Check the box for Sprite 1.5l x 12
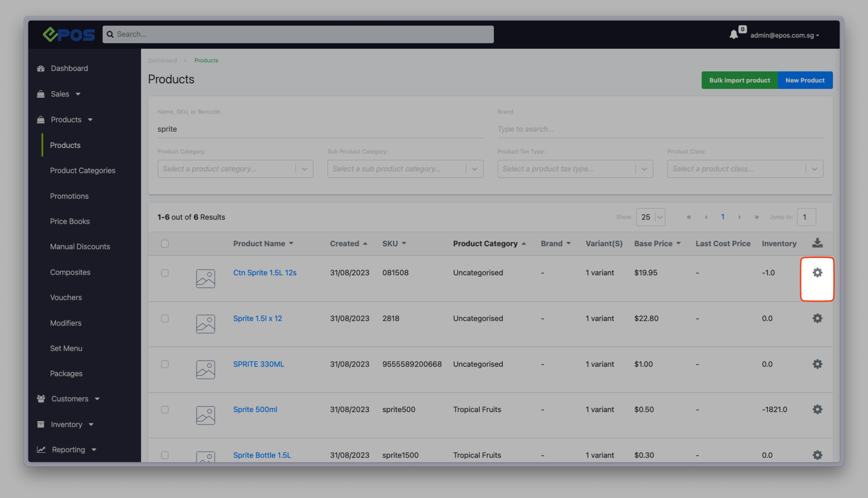 [x=165, y=318]
